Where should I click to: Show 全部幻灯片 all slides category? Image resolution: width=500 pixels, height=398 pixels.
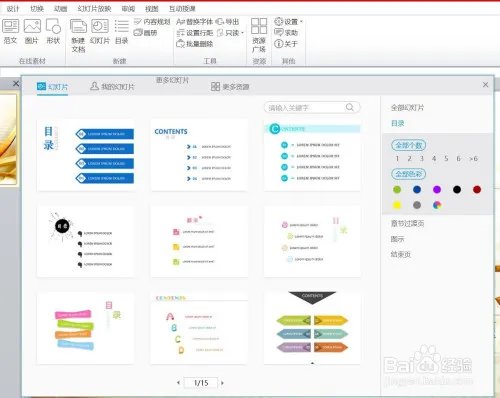[x=407, y=108]
